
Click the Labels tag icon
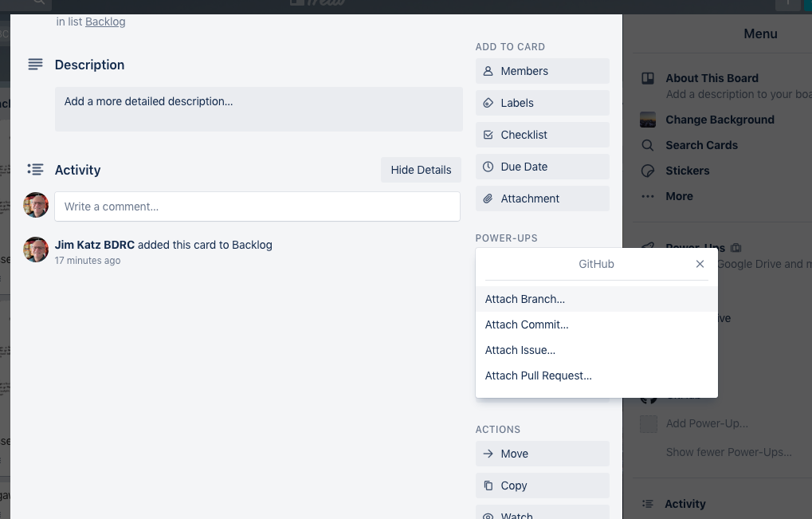pyautogui.click(x=488, y=103)
